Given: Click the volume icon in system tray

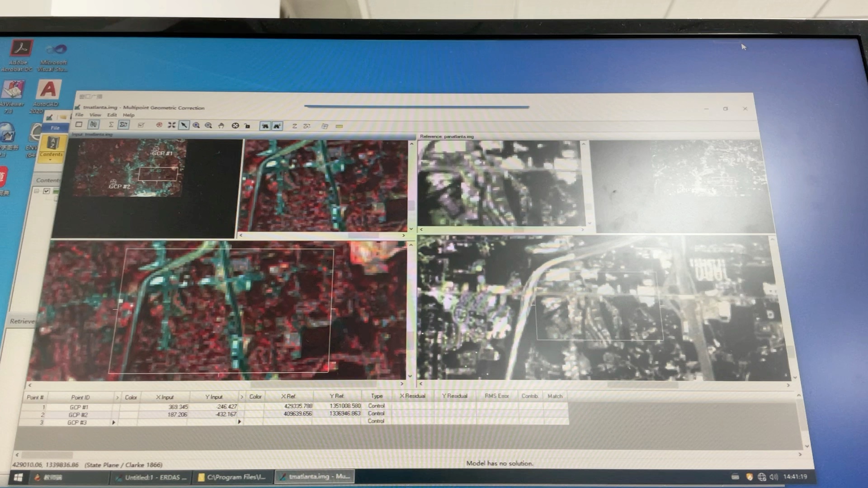Looking at the screenshot, I should (774, 477).
